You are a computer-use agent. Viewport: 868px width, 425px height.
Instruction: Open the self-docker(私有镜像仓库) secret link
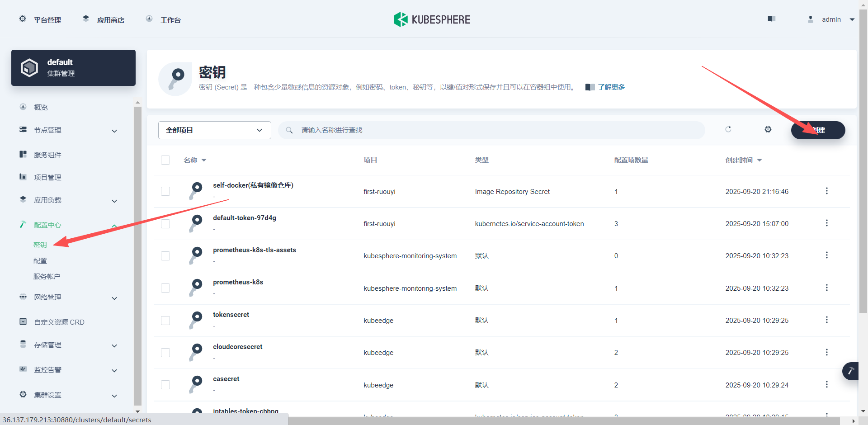(x=253, y=185)
